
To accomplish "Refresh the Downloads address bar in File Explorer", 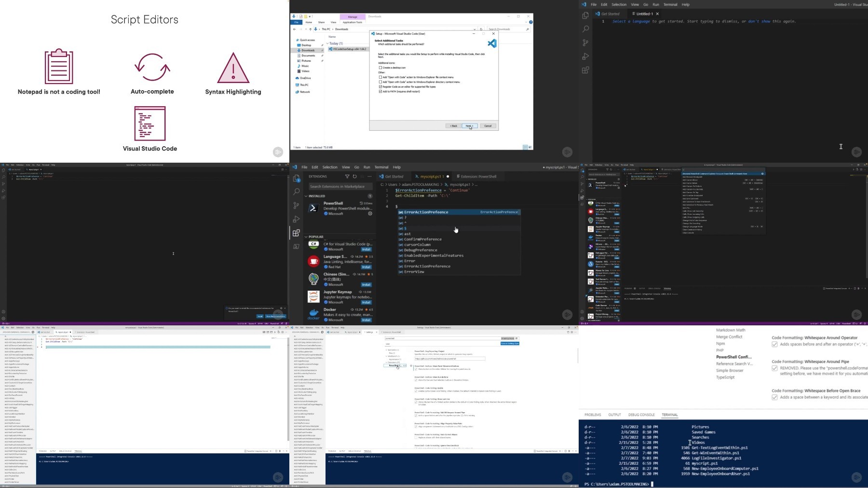I will 481,29.
